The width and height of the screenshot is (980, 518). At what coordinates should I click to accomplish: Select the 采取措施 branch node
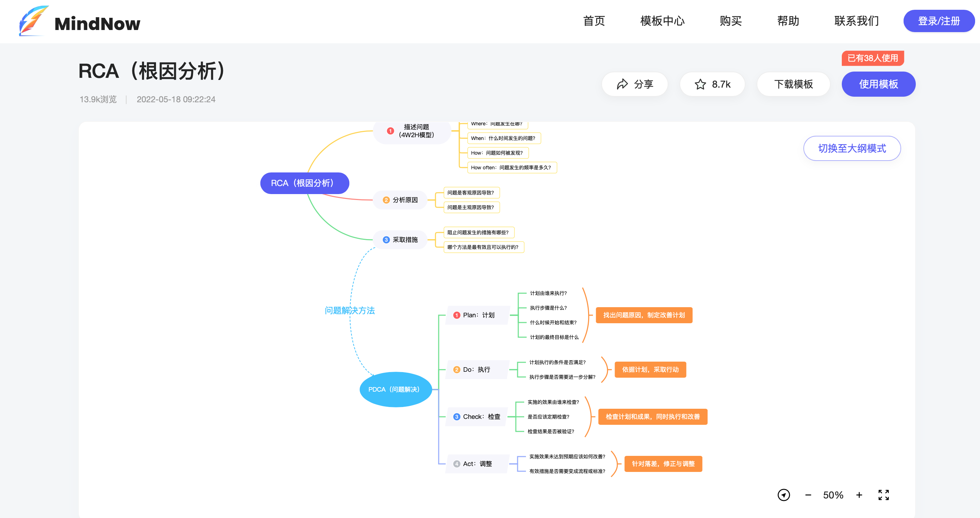(400, 240)
